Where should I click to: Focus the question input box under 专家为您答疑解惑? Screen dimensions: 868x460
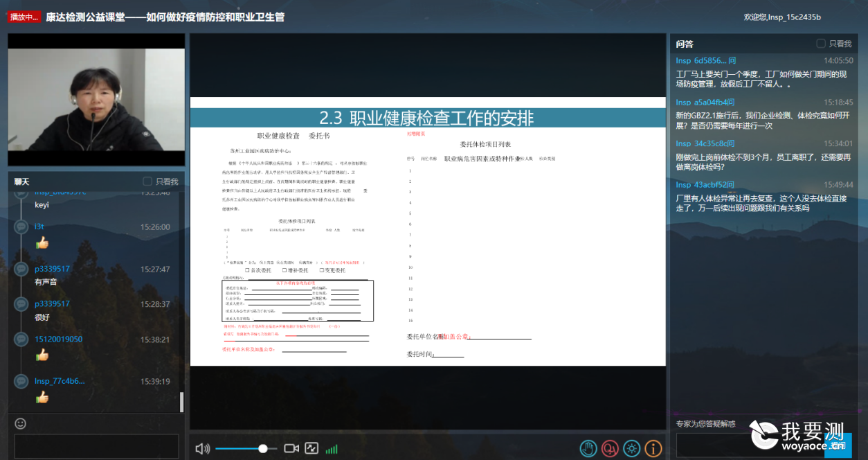pyautogui.click(x=750, y=445)
